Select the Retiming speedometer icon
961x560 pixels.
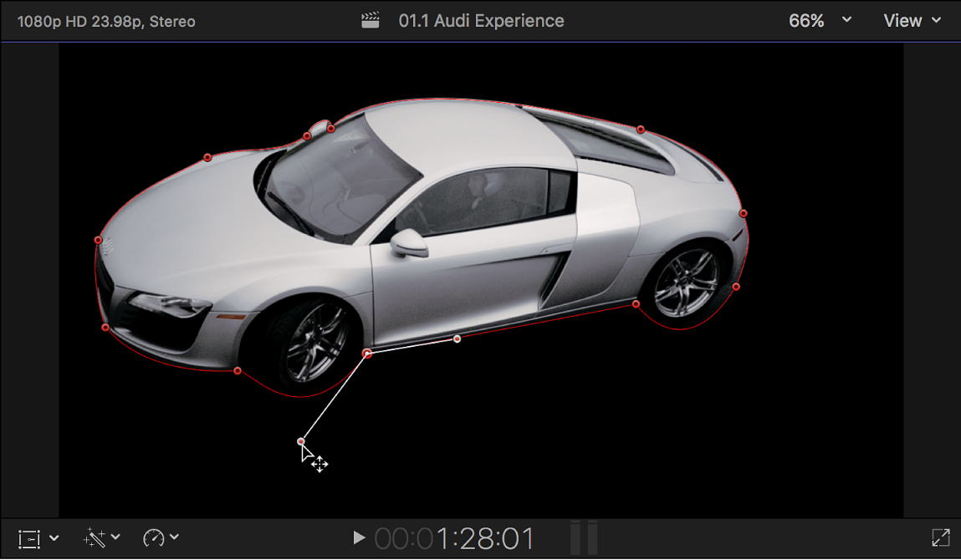click(153, 537)
